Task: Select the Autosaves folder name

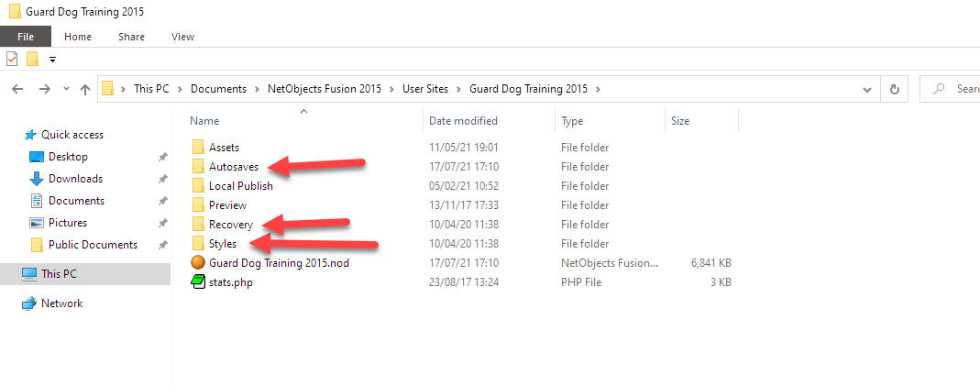Action: tap(234, 167)
